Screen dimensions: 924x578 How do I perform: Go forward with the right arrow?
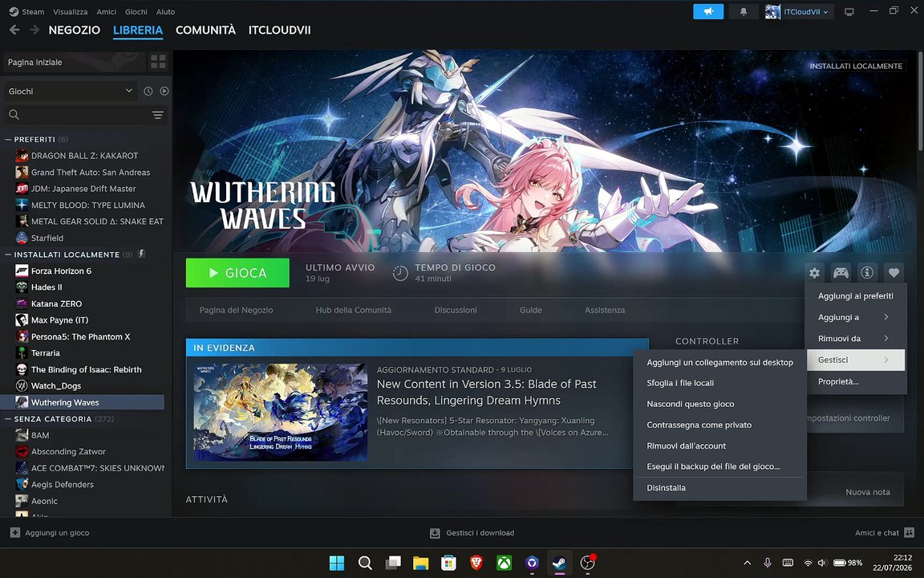pyautogui.click(x=34, y=30)
